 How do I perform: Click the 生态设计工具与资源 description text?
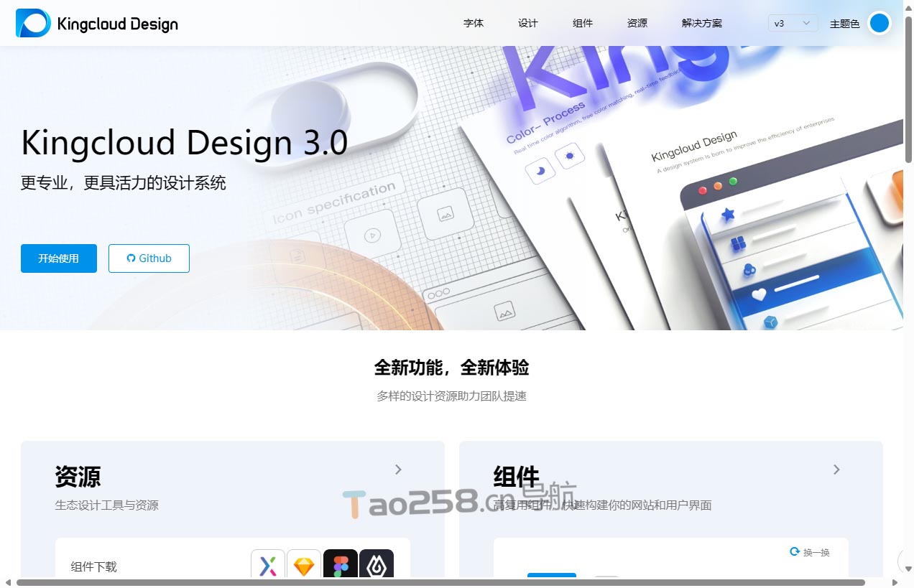tap(106, 505)
